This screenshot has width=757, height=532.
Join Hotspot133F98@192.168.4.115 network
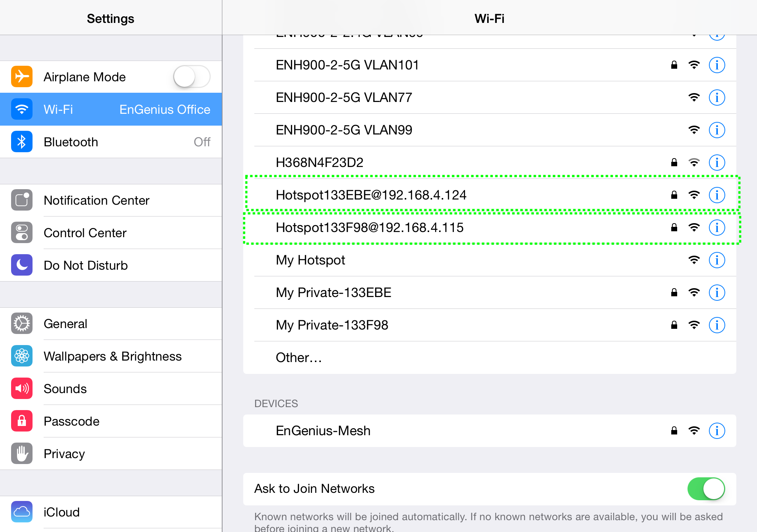pyautogui.click(x=490, y=228)
